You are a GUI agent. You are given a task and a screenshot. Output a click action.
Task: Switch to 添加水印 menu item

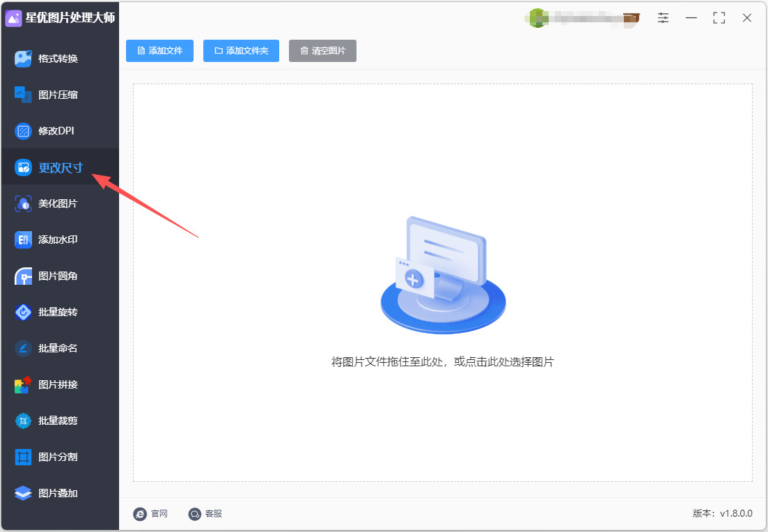pyautogui.click(x=60, y=240)
